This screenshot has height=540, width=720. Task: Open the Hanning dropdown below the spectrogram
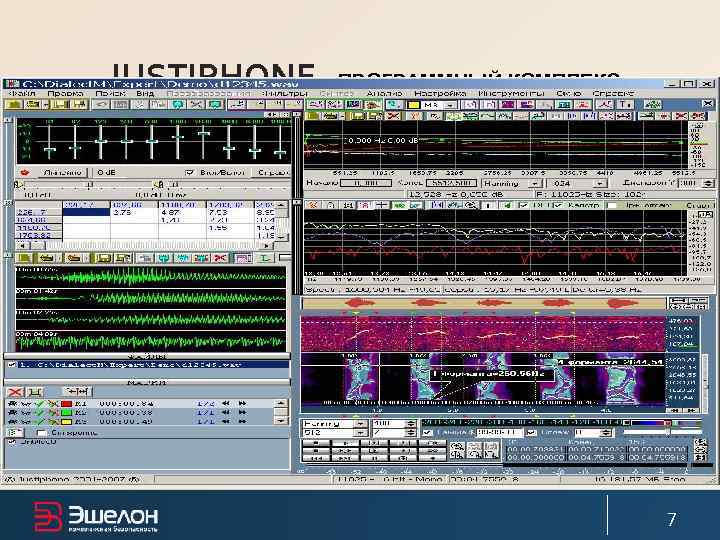click(x=362, y=424)
